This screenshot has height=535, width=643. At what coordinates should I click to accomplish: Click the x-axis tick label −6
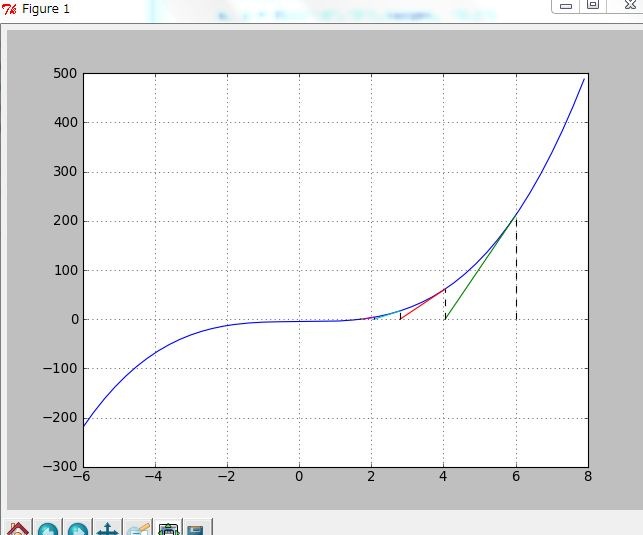pyautogui.click(x=84, y=477)
